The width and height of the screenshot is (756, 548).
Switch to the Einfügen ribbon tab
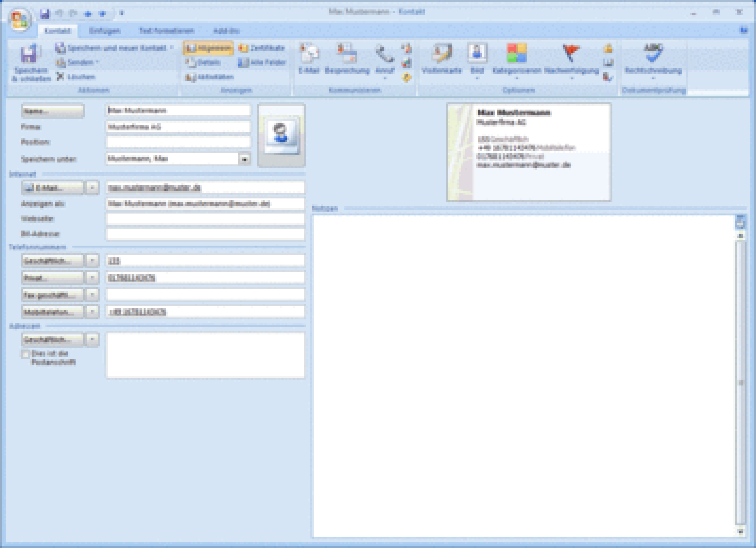coord(104,31)
